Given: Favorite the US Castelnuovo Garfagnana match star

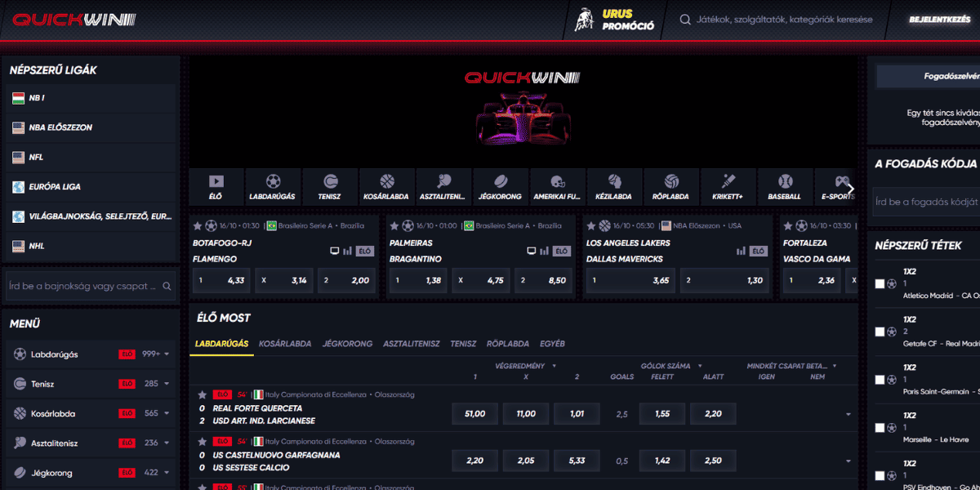Looking at the screenshot, I should pyautogui.click(x=202, y=441).
